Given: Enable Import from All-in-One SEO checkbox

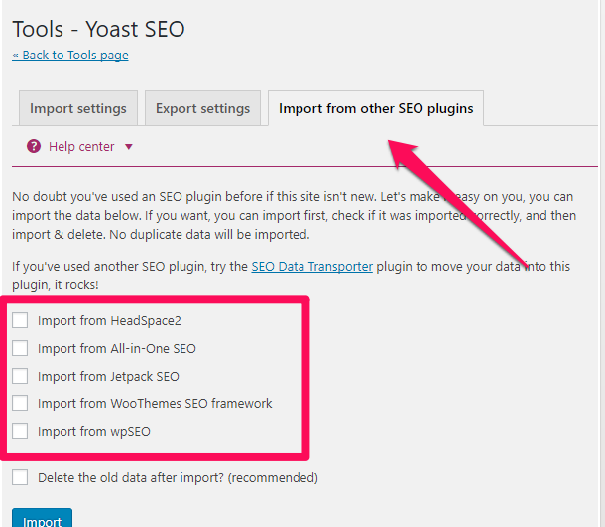Looking at the screenshot, I should click(20, 348).
